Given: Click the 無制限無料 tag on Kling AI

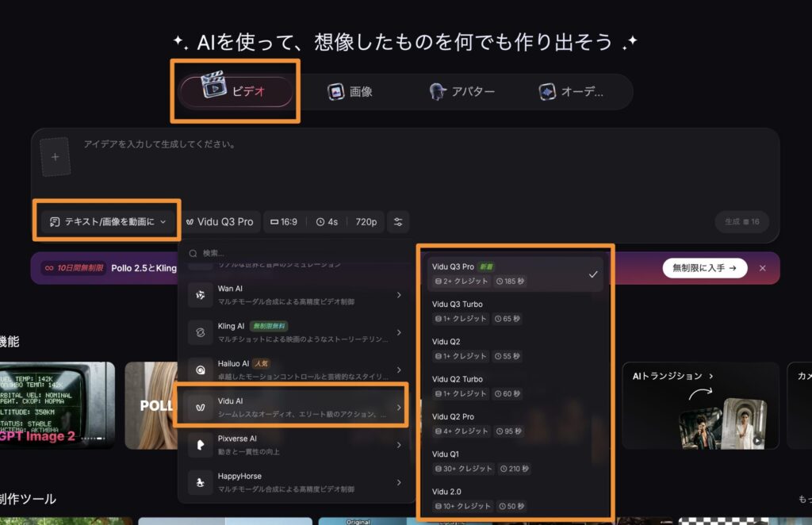Looking at the screenshot, I should coord(269,326).
